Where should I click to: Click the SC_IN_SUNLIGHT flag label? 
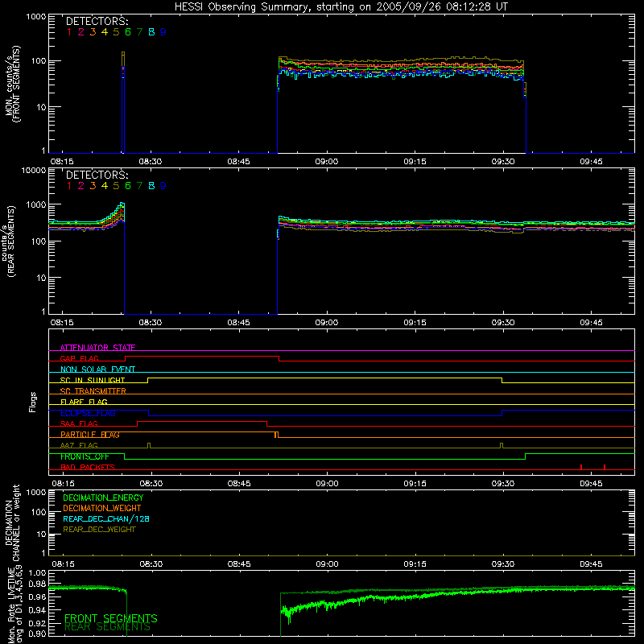tap(93, 380)
